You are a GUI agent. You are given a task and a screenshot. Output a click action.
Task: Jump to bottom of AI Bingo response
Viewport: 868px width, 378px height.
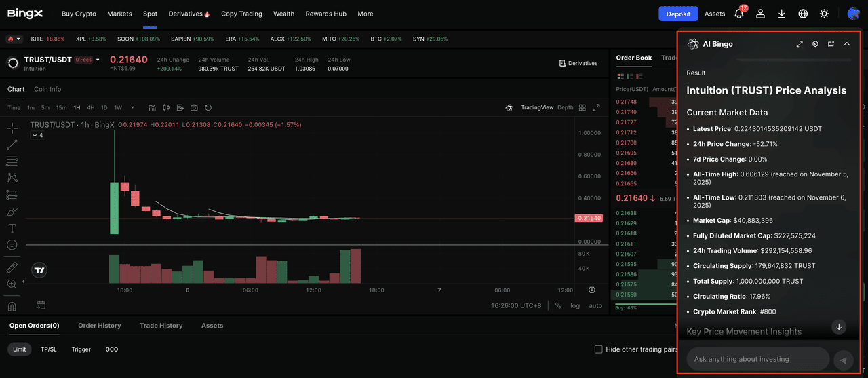839,327
